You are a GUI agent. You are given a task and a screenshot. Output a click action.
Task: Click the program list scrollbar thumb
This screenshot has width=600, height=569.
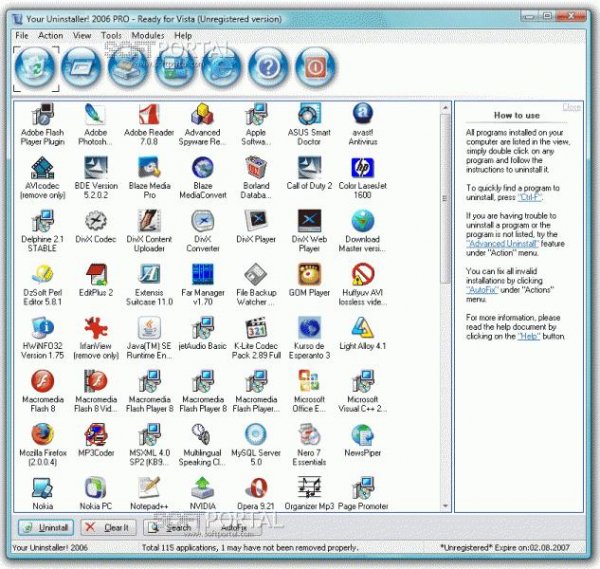445,199
